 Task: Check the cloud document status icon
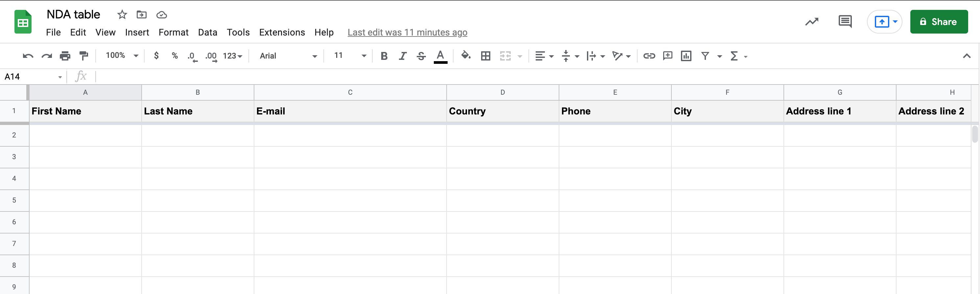[161, 15]
